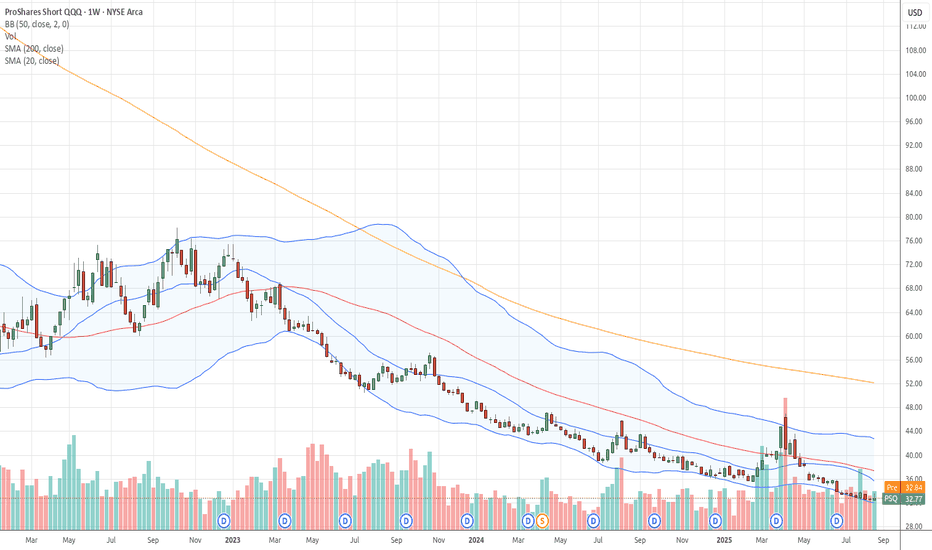This screenshot has width=932, height=550.
Task: Click dividend marker just left of 2024 label
Action: tap(467, 521)
